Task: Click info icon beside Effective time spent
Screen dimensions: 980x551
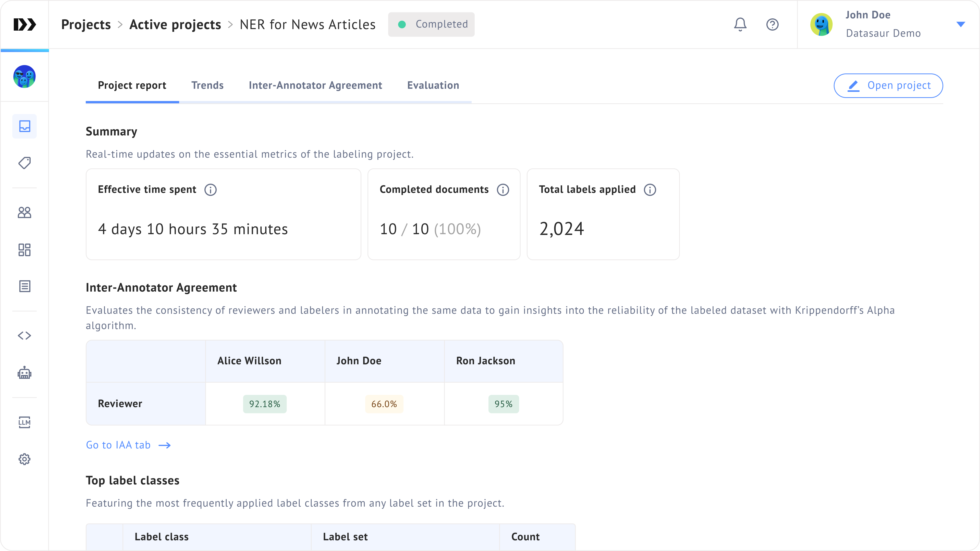Action: tap(210, 190)
